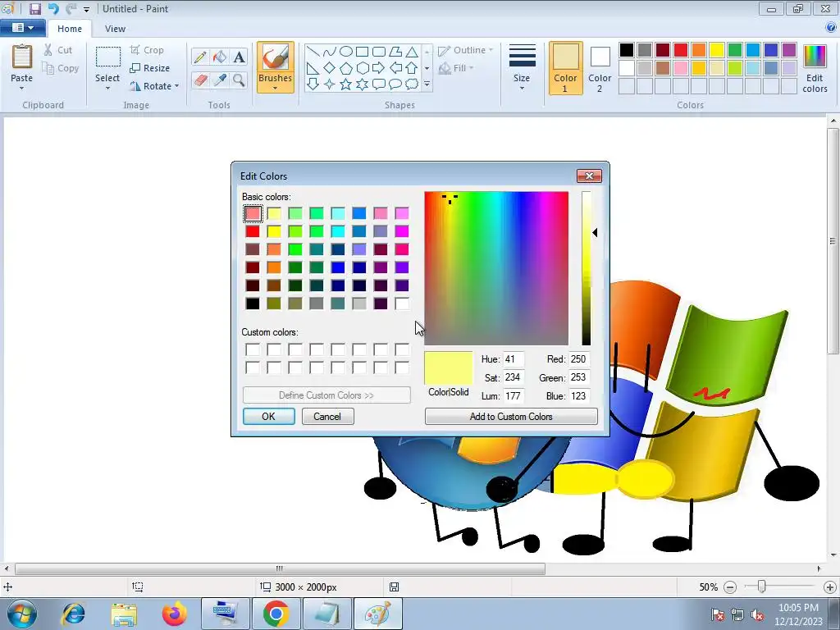Image resolution: width=840 pixels, height=630 pixels.
Task: Pick the black basic color swatch
Action: (253, 304)
